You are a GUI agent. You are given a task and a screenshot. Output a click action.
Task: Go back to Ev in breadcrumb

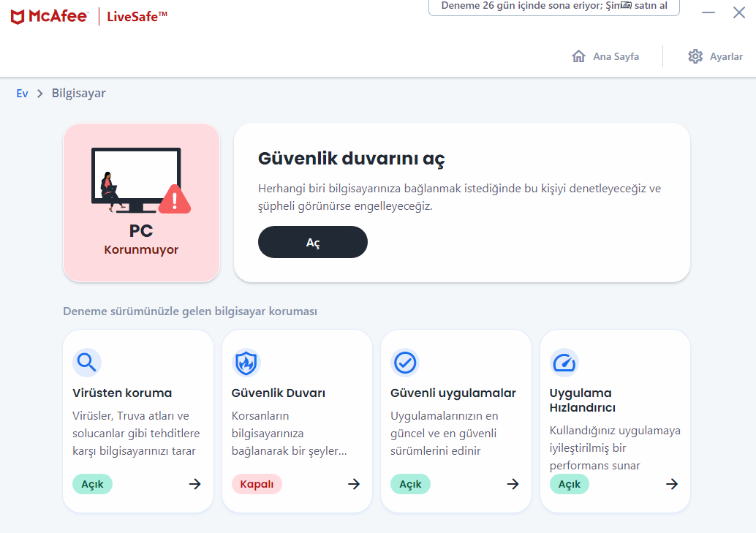coord(22,94)
